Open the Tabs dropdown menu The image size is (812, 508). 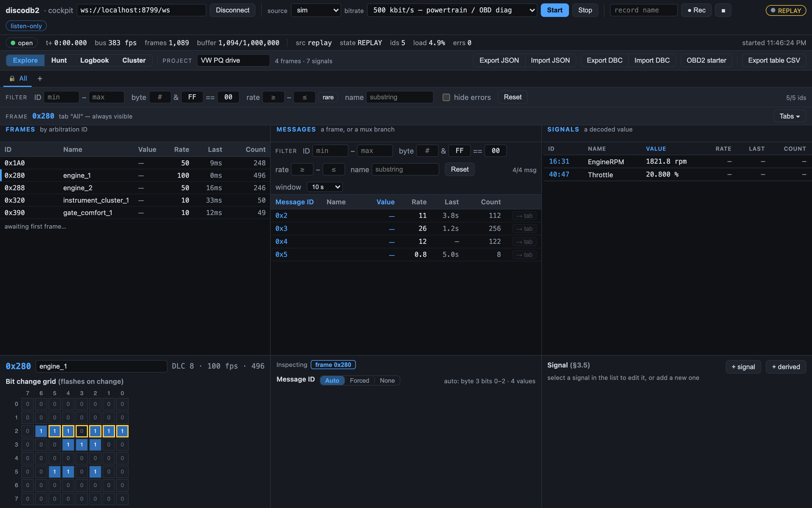[790, 116]
